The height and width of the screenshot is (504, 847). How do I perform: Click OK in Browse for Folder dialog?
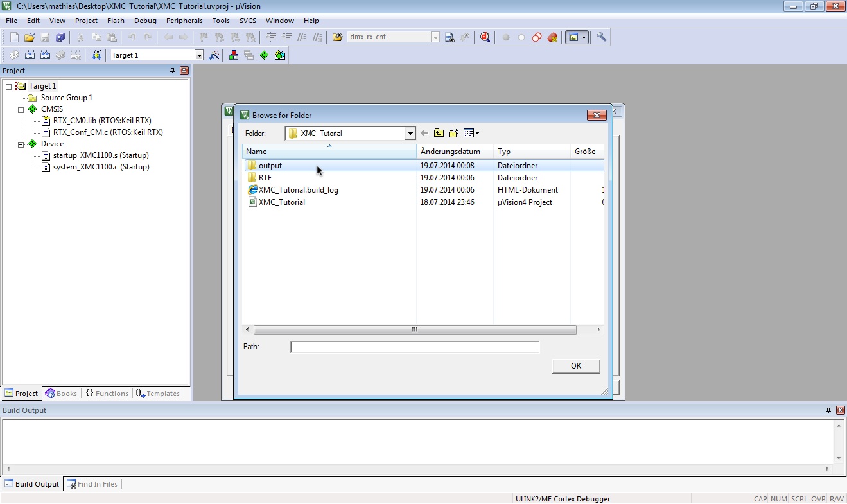(576, 366)
